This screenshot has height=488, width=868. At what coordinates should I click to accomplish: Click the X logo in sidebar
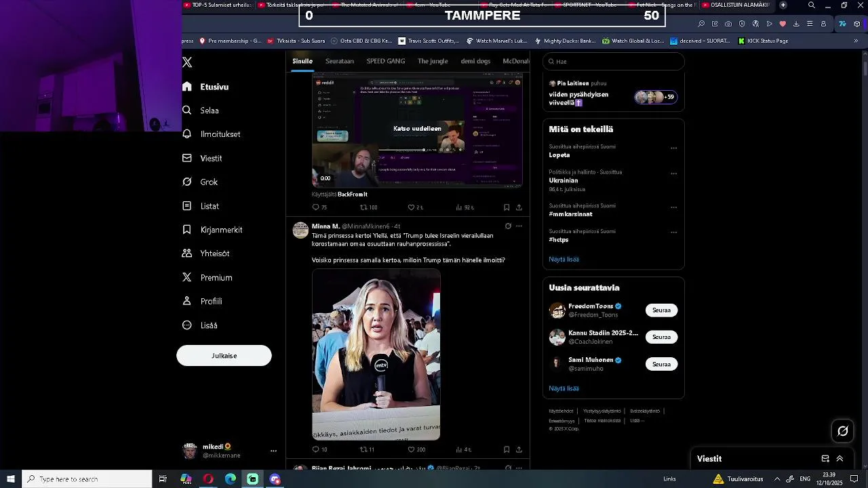click(187, 62)
